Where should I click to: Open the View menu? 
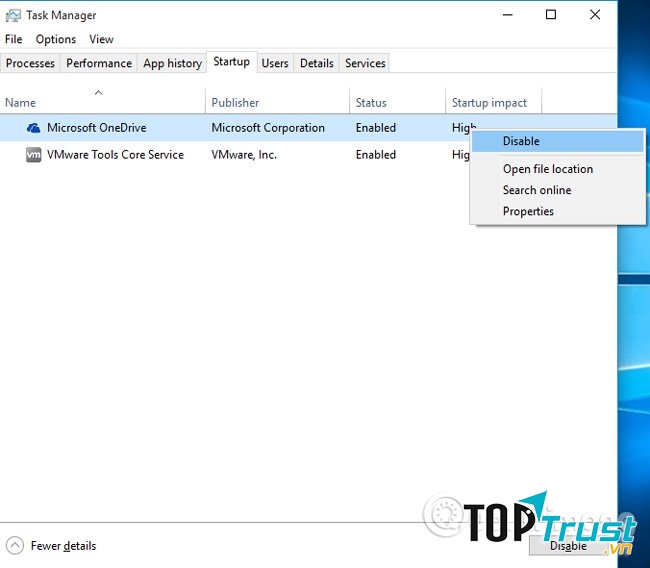(101, 39)
